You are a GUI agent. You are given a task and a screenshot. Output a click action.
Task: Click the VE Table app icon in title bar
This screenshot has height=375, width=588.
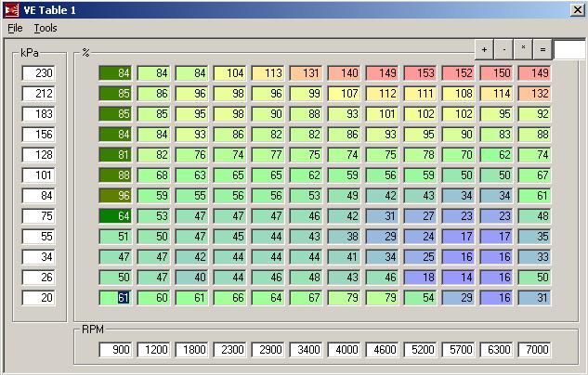[10, 9]
